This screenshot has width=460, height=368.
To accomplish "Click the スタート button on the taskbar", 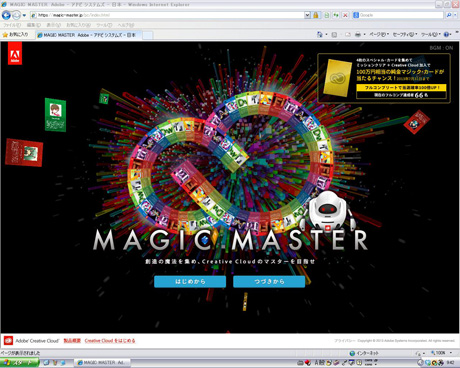I will click(19, 362).
